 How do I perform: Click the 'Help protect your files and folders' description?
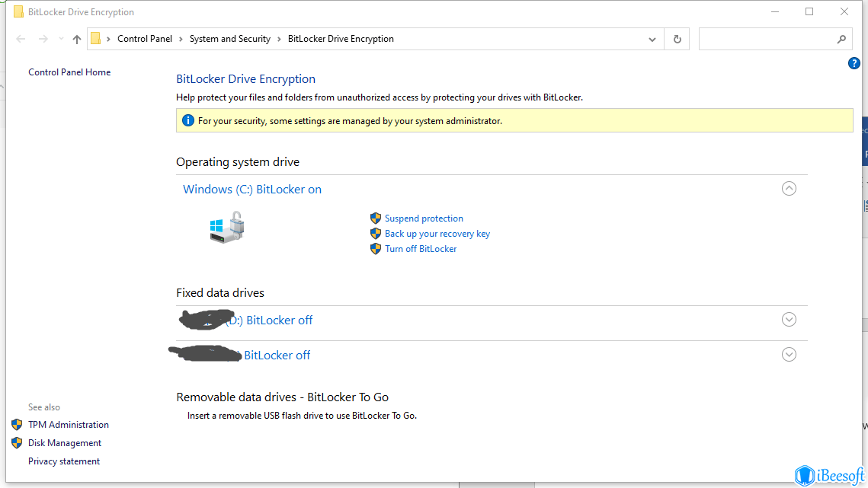point(380,97)
